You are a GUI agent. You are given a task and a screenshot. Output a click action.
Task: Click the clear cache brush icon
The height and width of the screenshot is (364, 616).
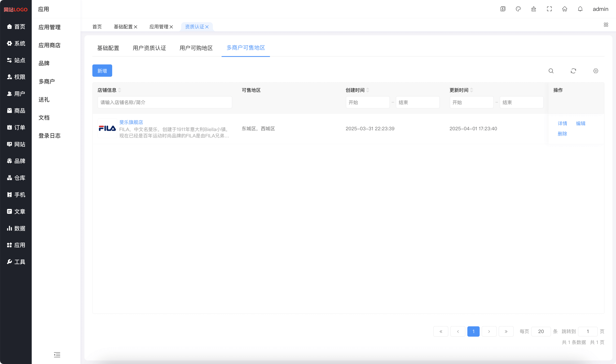tap(534, 9)
